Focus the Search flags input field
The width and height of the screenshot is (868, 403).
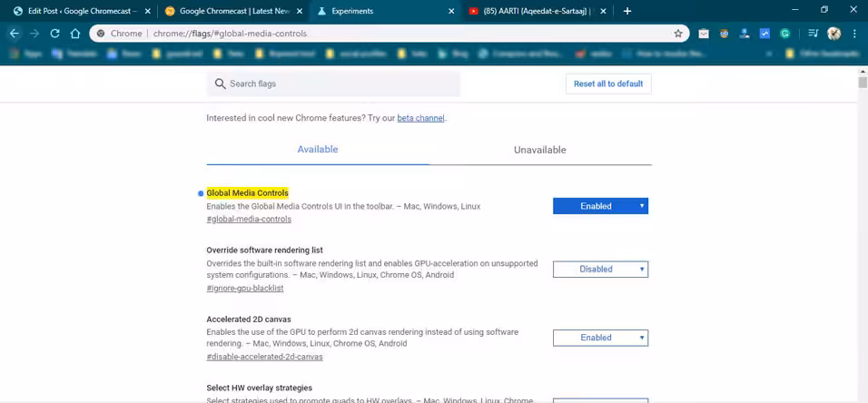[x=333, y=84]
